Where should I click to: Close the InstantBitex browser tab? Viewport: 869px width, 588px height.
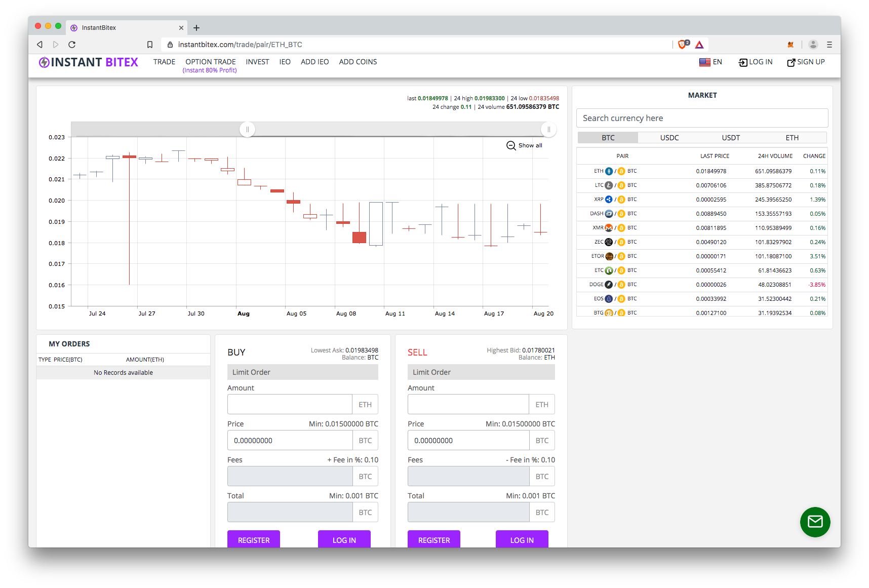[181, 28]
